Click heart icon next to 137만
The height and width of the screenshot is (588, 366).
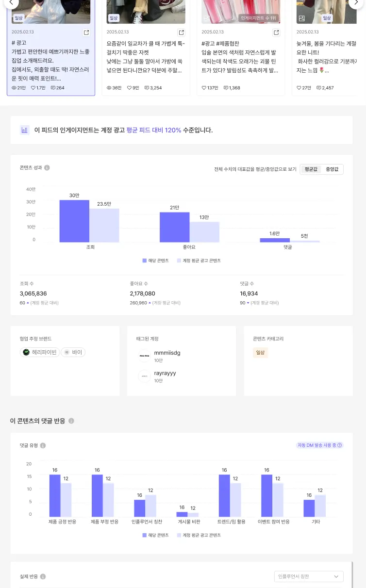pyautogui.click(x=204, y=88)
